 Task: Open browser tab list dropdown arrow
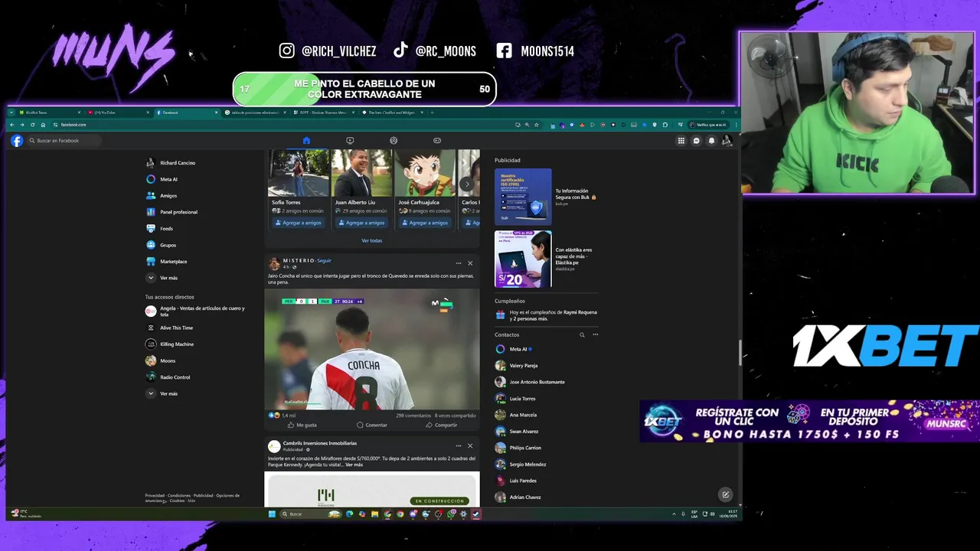coord(11,112)
